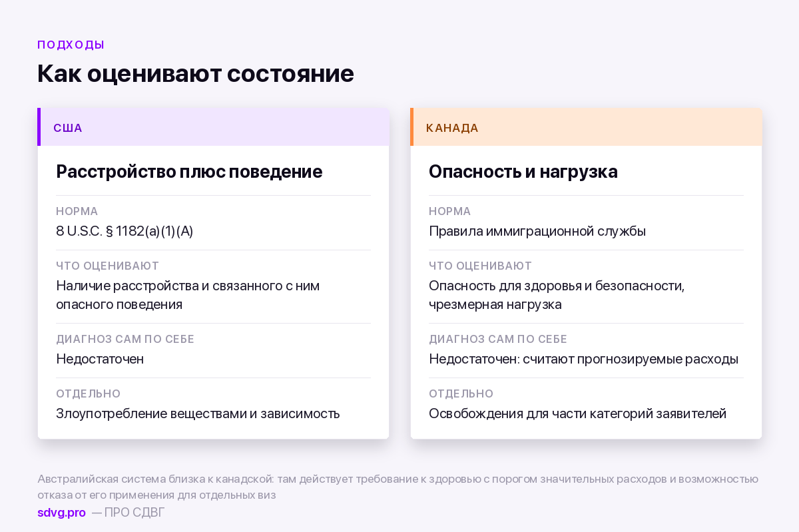Click 'ЧТО ОЦЕНИВАЮТ' label in КАНАДА card
Image resolution: width=799 pixels, height=532 pixels.
point(481,266)
